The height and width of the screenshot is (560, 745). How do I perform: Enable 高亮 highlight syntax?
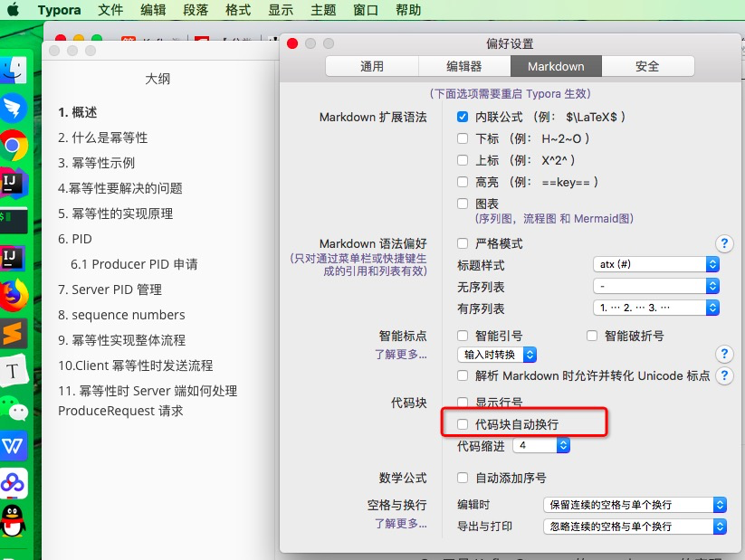463,182
